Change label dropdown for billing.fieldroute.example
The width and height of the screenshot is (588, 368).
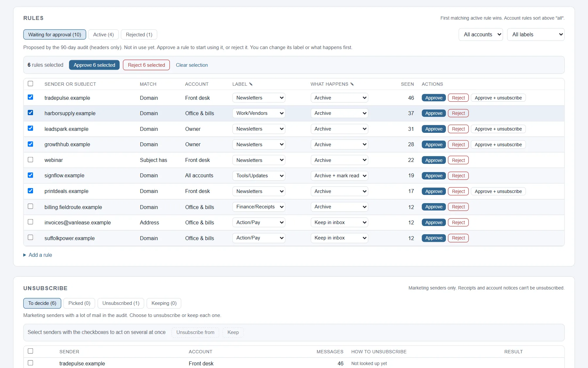pyautogui.click(x=259, y=207)
